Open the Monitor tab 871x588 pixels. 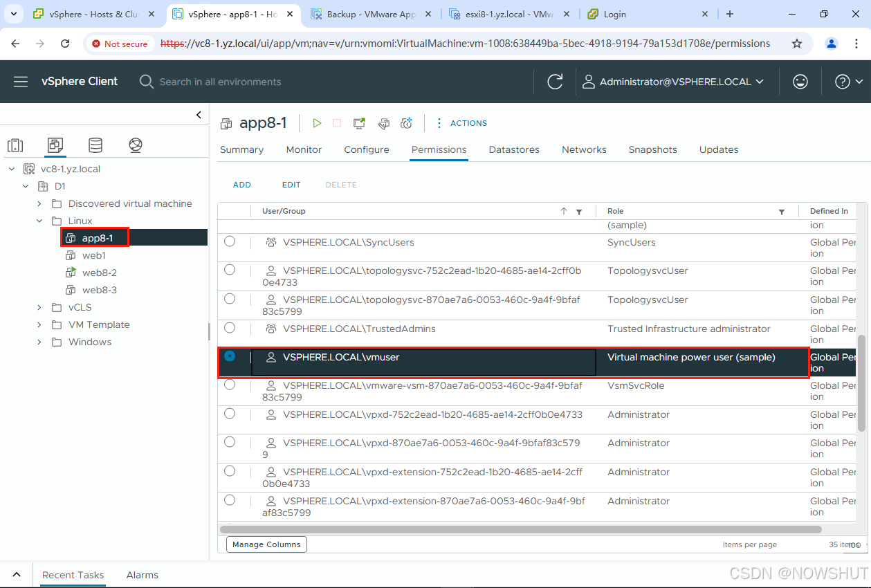click(304, 149)
